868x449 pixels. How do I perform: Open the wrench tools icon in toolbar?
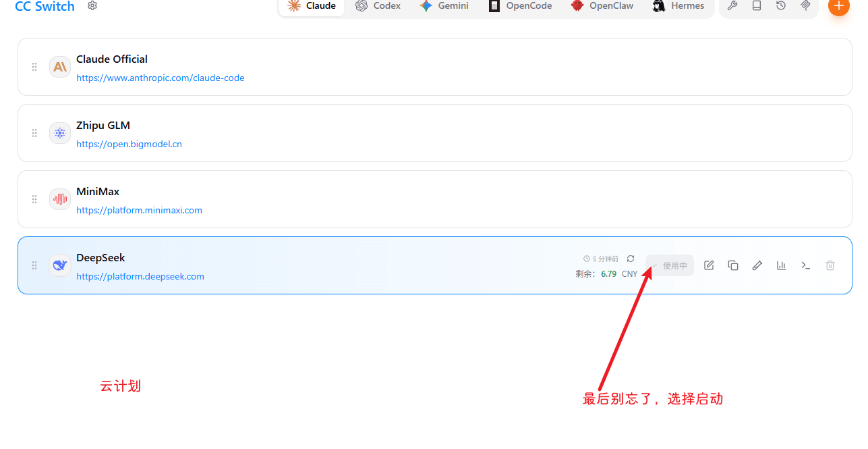tap(732, 6)
